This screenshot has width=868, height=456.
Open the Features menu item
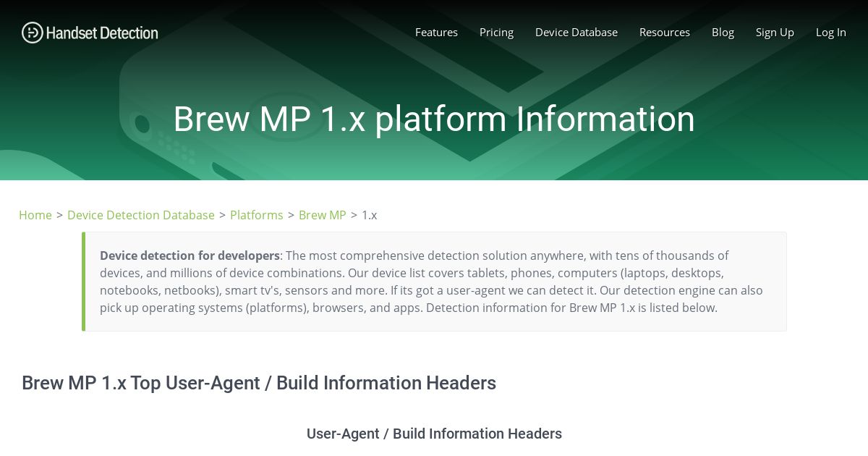[x=436, y=33]
